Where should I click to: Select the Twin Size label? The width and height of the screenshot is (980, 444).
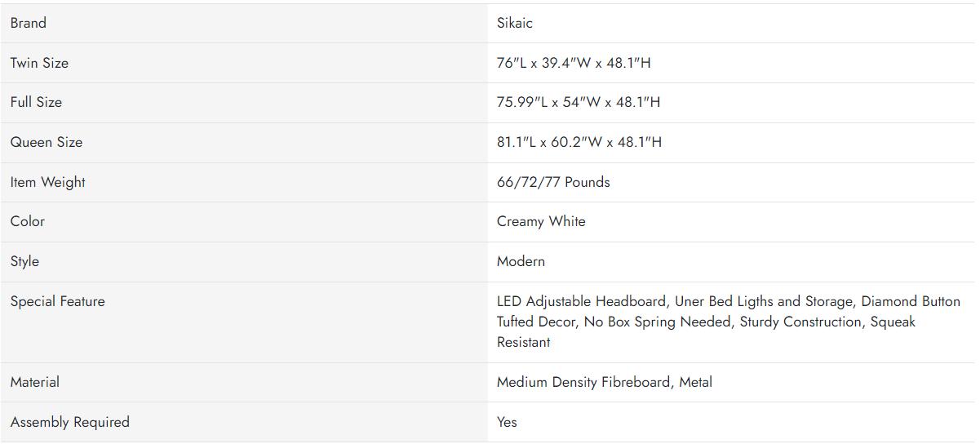39,63
